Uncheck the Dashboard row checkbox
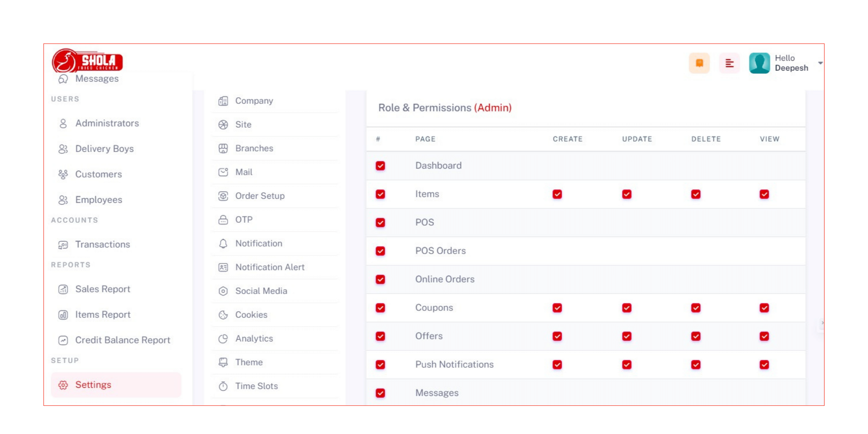Image resolution: width=868 pixels, height=434 pixels. point(381,166)
